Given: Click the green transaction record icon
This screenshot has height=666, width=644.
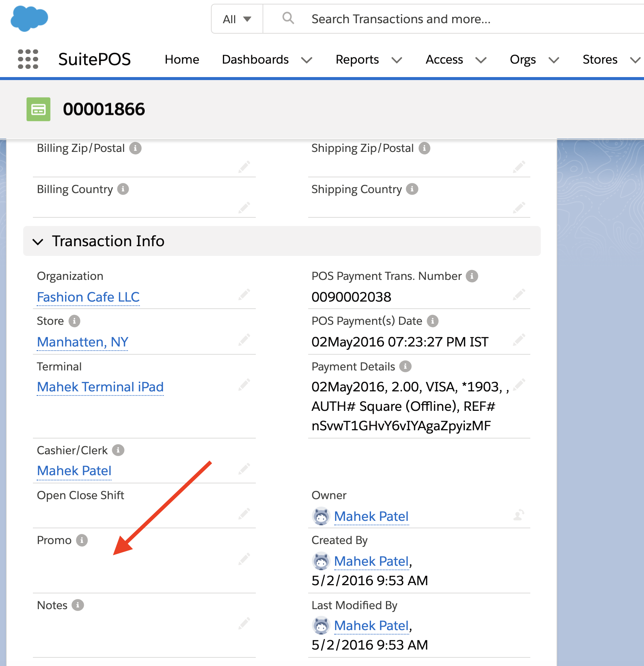Looking at the screenshot, I should [39, 109].
